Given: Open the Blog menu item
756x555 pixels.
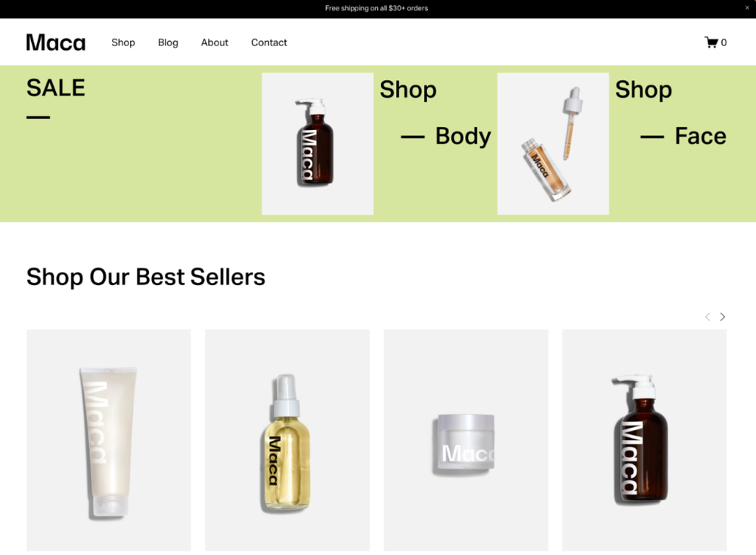Looking at the screenshot, I should tap(168, 42).
